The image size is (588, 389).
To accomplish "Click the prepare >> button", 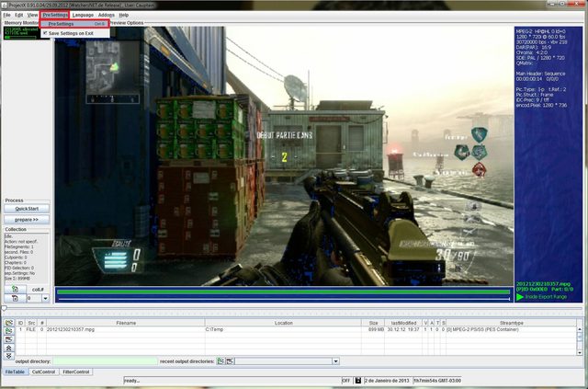I will point(27,219).
